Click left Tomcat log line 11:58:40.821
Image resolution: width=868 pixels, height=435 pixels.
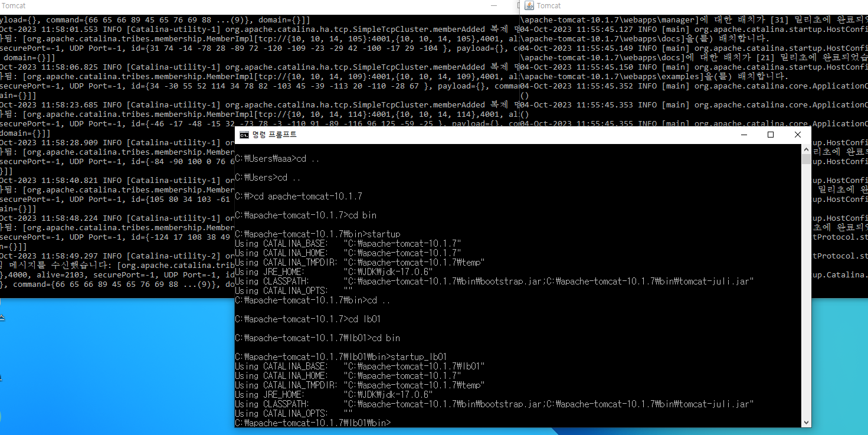(117, 180)
